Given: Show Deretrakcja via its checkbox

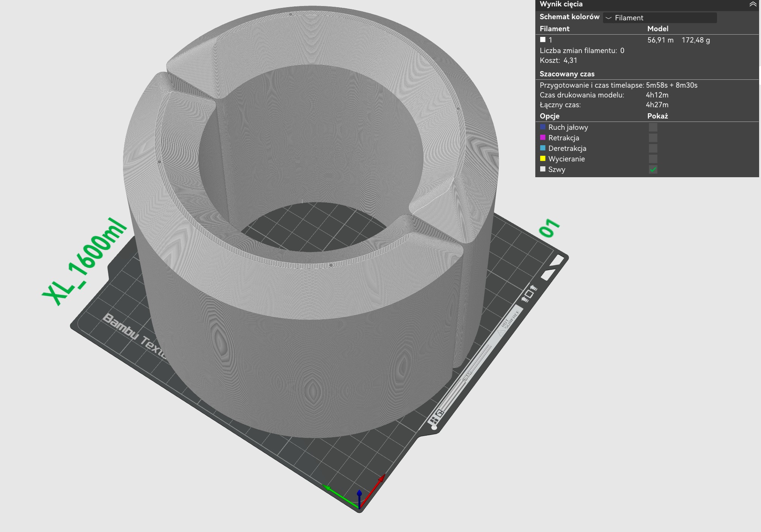Looking at the screenshot, I should pos(653,148).
